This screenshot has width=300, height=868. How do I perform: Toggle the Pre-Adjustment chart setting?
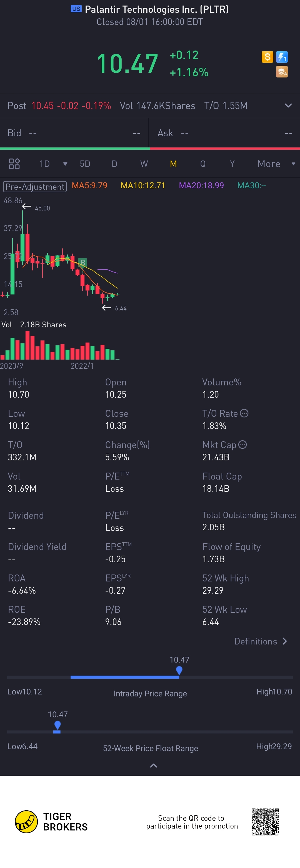(x=35, y=186)
